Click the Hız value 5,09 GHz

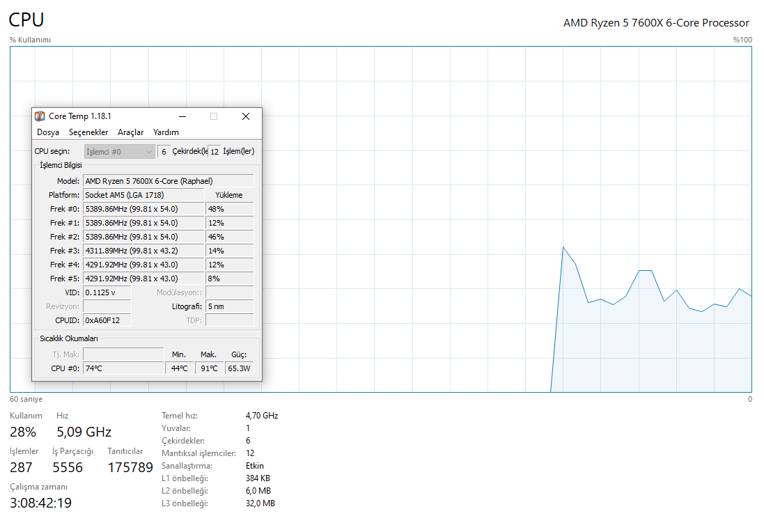84,432
